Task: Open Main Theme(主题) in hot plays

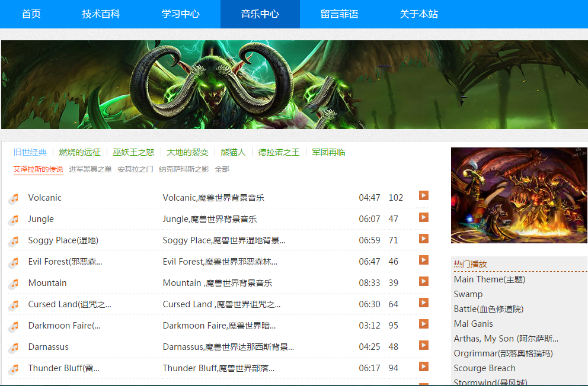Action: click(x=490, y=279)
